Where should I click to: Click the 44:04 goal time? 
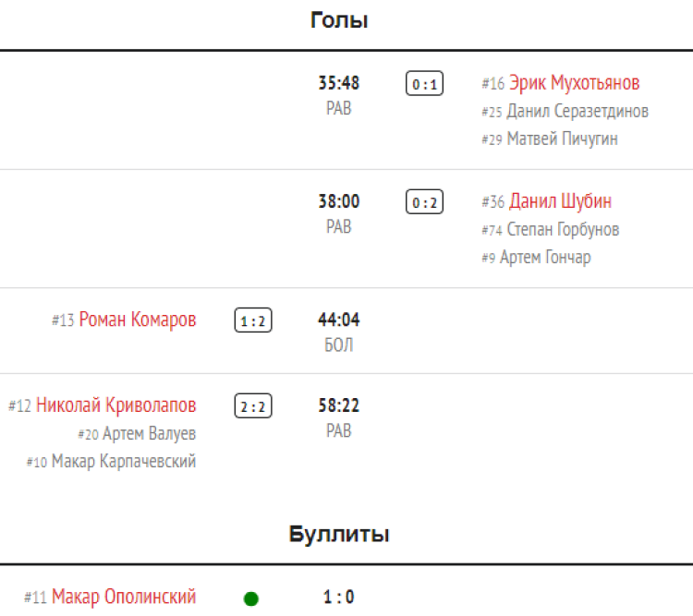[x=339, y=320]
